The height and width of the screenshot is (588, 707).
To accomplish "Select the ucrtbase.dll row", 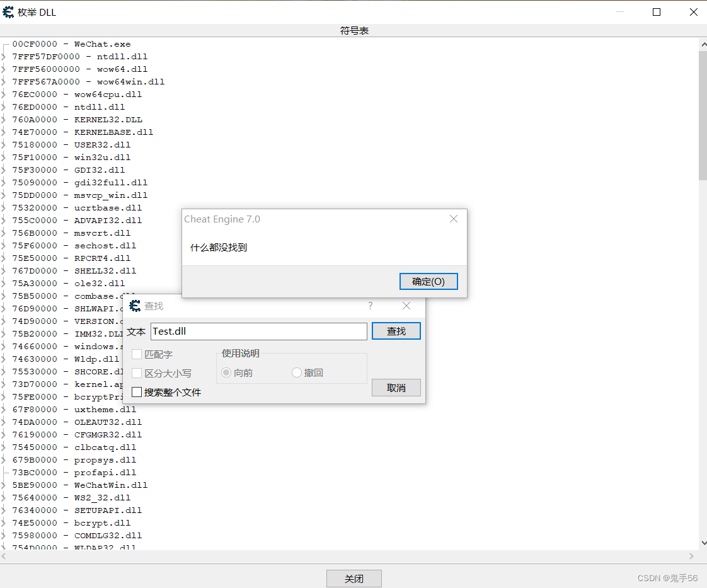I will point(77,208).
